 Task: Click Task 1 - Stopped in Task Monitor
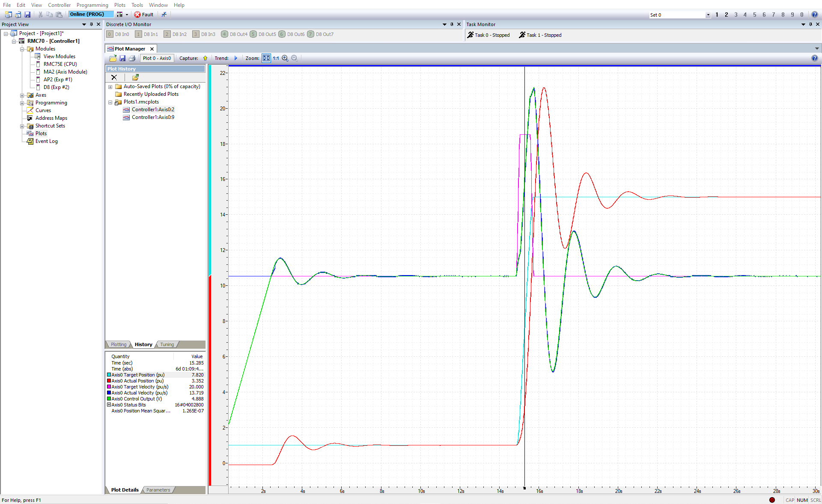540,35
